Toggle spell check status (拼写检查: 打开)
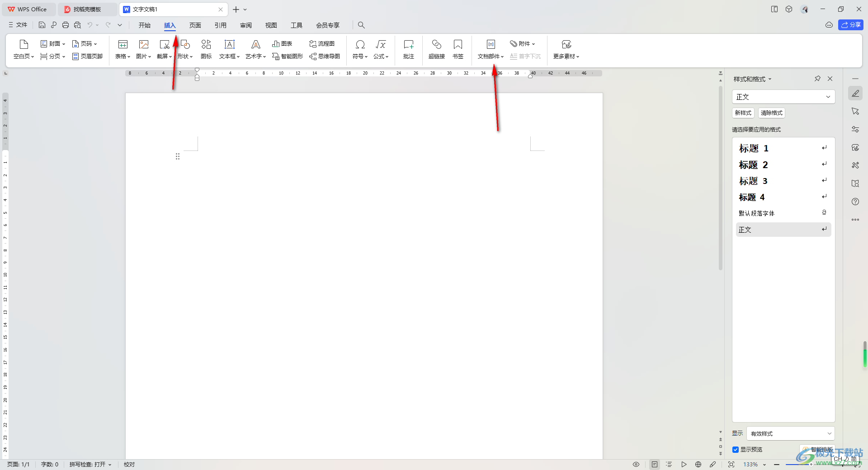Screen dimensions: 868x470 tap(90, 465)
